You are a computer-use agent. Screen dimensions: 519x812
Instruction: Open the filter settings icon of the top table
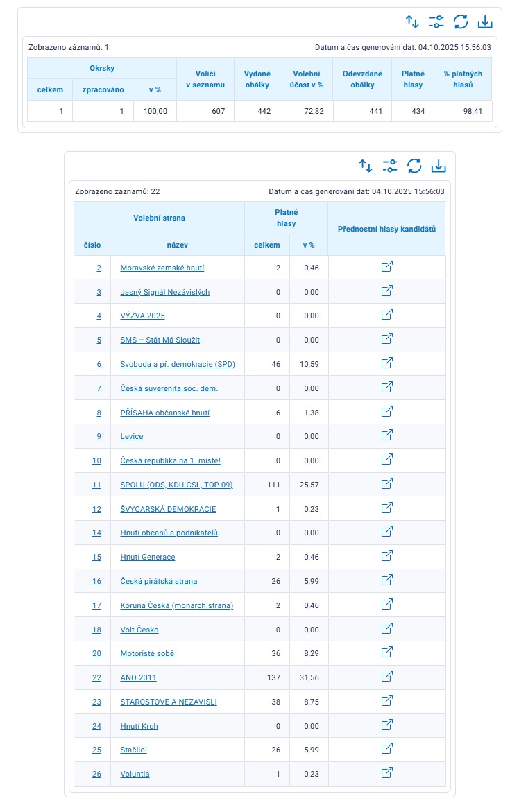tap(436, 21)
